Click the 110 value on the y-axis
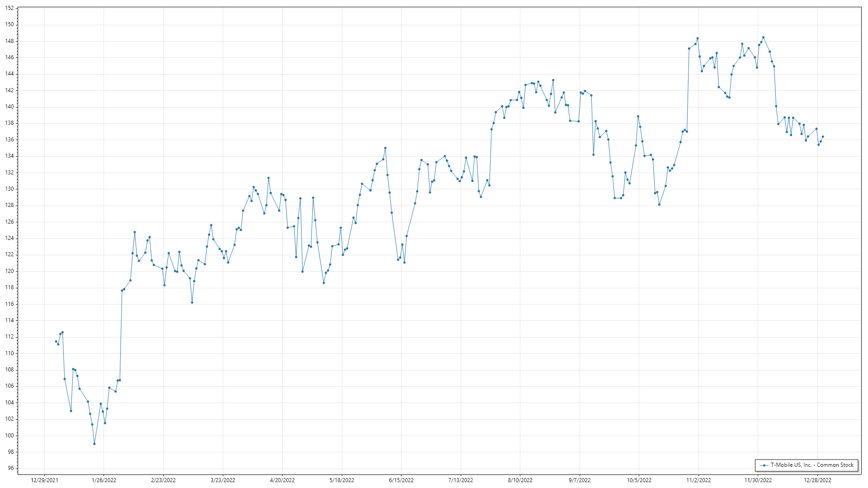Viewport: 868px width, 488px height. click(10, 353)
